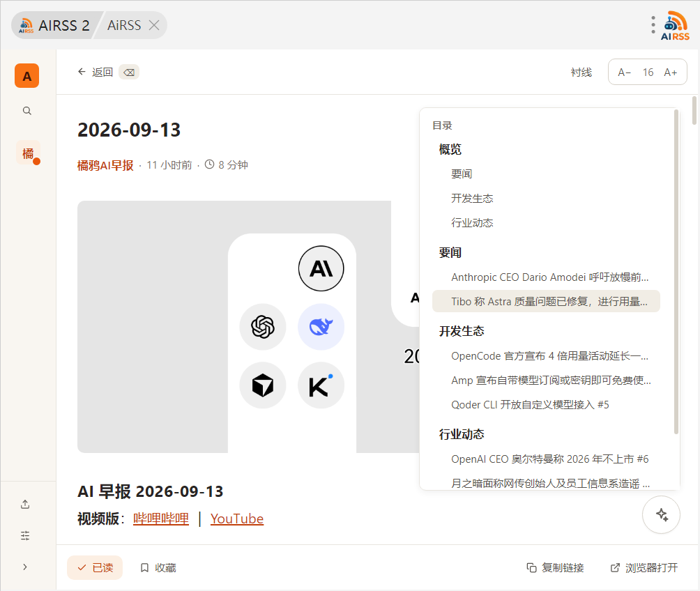Select the Tibo 称 Astra contents entry
The image size is (700, 591).
(x=546, y=301)
